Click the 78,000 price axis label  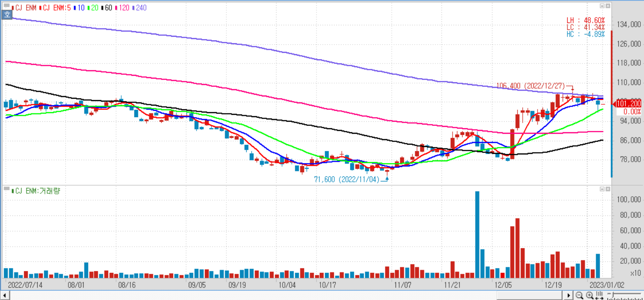tap(631, 160)
